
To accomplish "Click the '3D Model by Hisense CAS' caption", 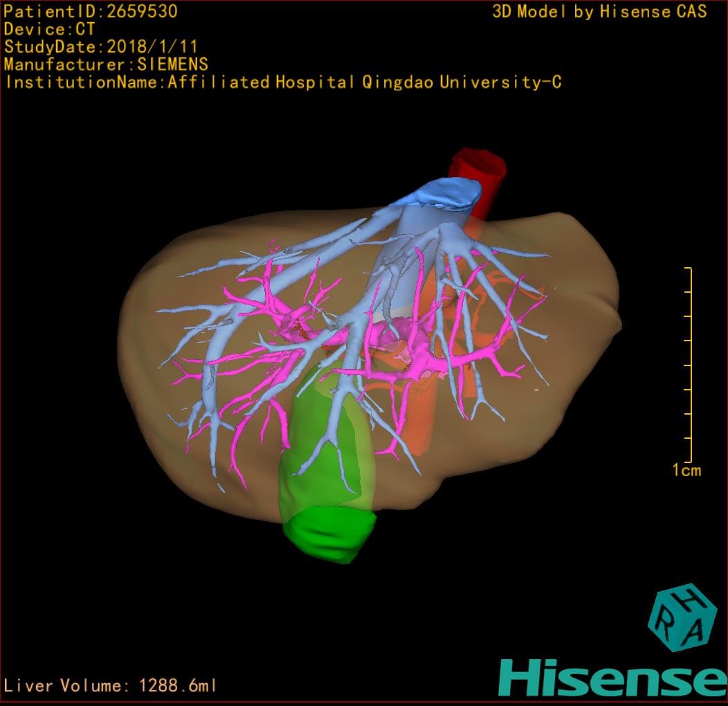I will point(599,11).
